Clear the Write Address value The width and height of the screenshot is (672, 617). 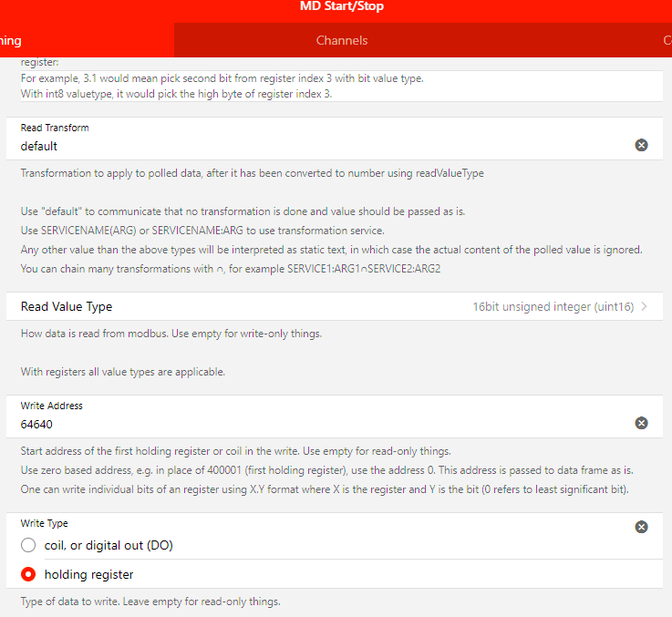(641, 423)
